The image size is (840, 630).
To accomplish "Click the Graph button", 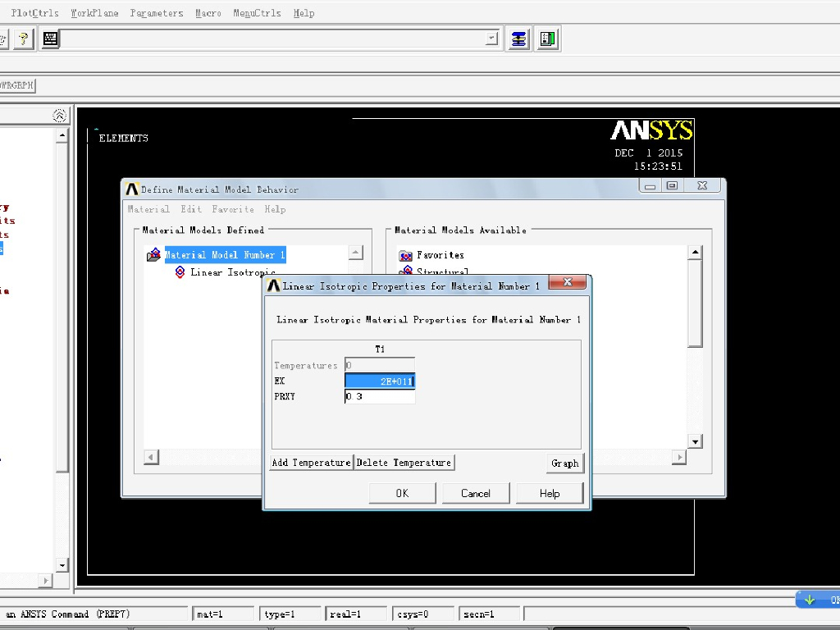I will (x=564, y=463).
